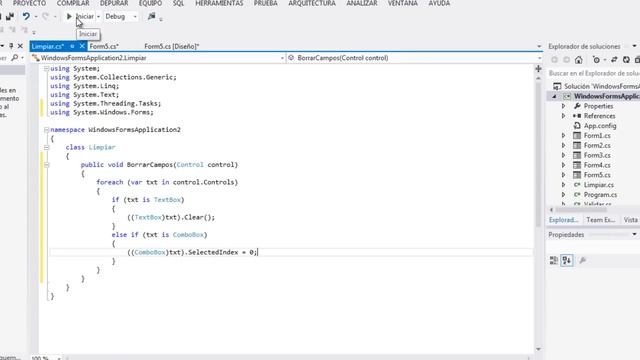Open the Propiedades window menu arrow
This screenshot has width=640, height=360.
634,235
